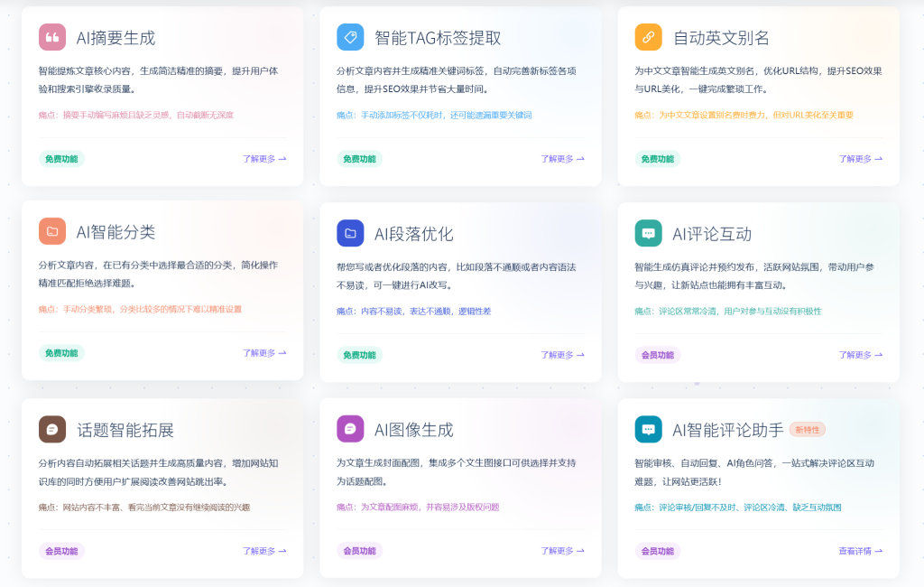Viewport: 924px width, 587px height.
Task: Click the purple icon for AI图像生成
Action: [x=350, y=429]
